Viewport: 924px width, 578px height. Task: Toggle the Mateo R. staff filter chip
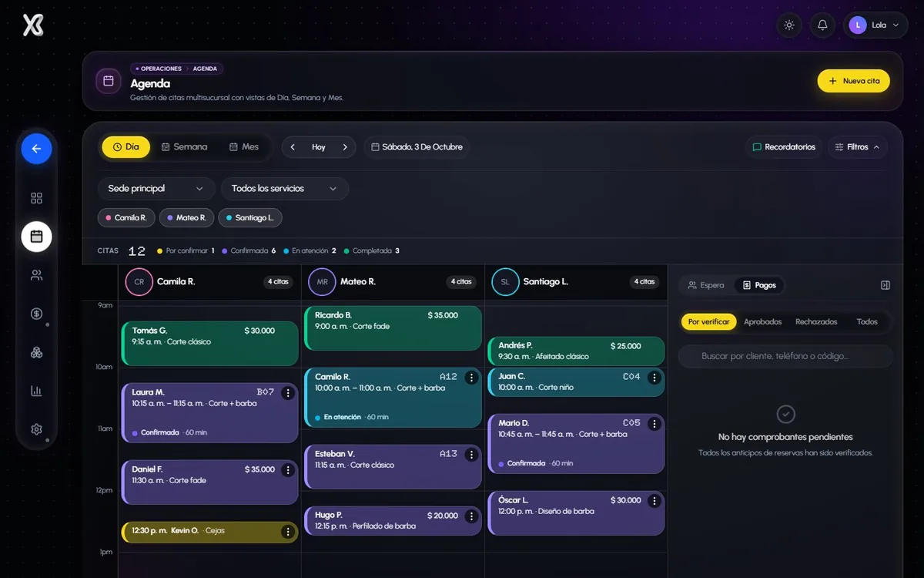tap(187, 218)
